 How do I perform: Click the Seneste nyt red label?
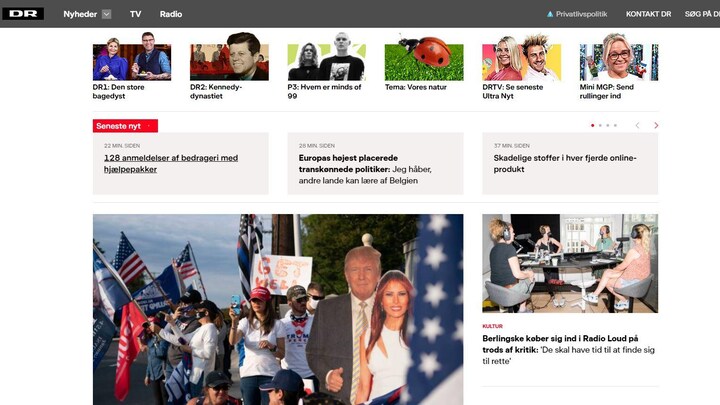pos(125,126)
